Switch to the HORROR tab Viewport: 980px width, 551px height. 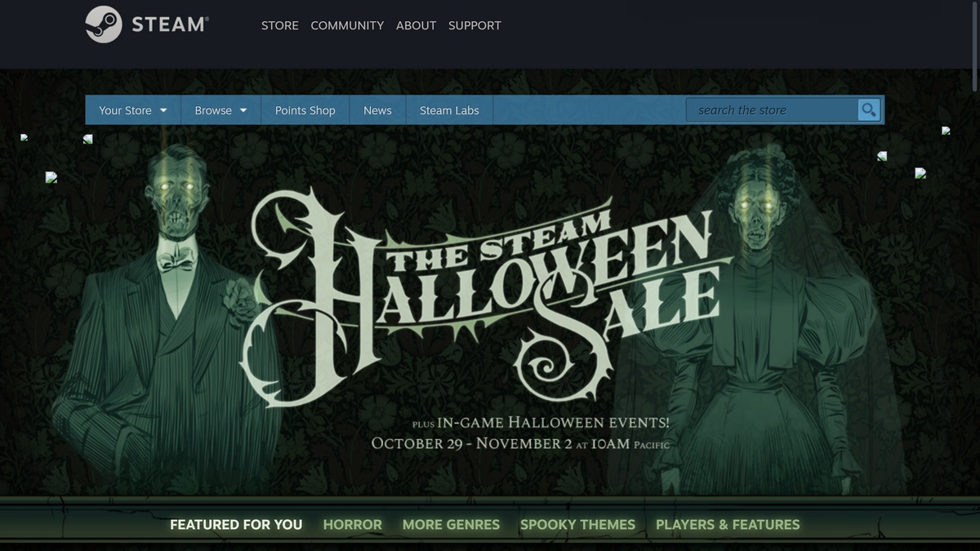point(353,525)
